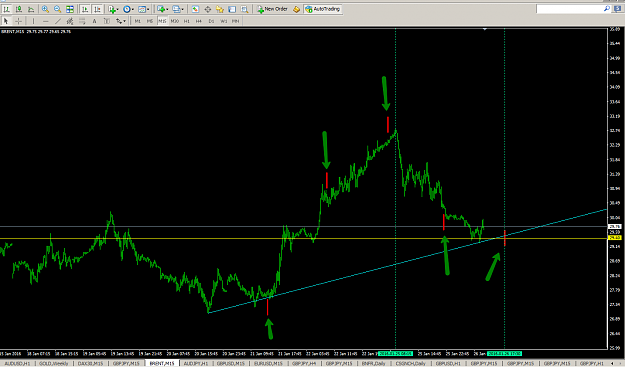
Task: Select the Fibonacci retracement tool
Action: (x=82, y=21)
